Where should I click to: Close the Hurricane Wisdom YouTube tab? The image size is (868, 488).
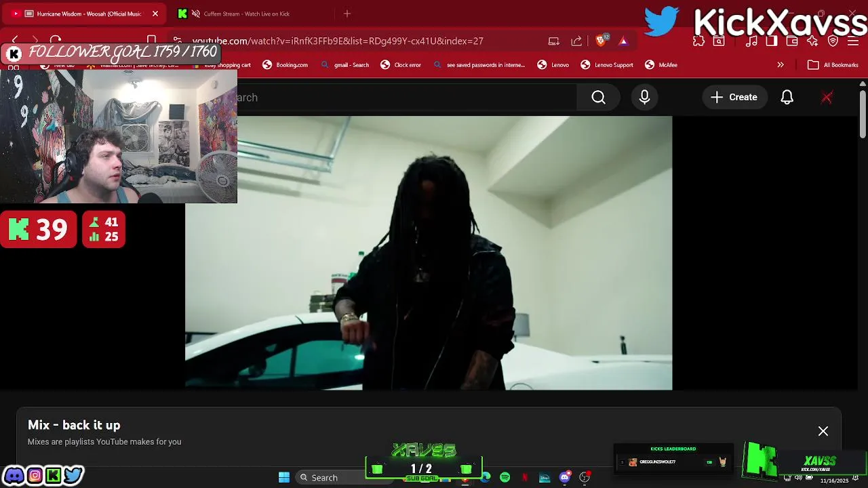pyautogui.click(x=155, y=14)
